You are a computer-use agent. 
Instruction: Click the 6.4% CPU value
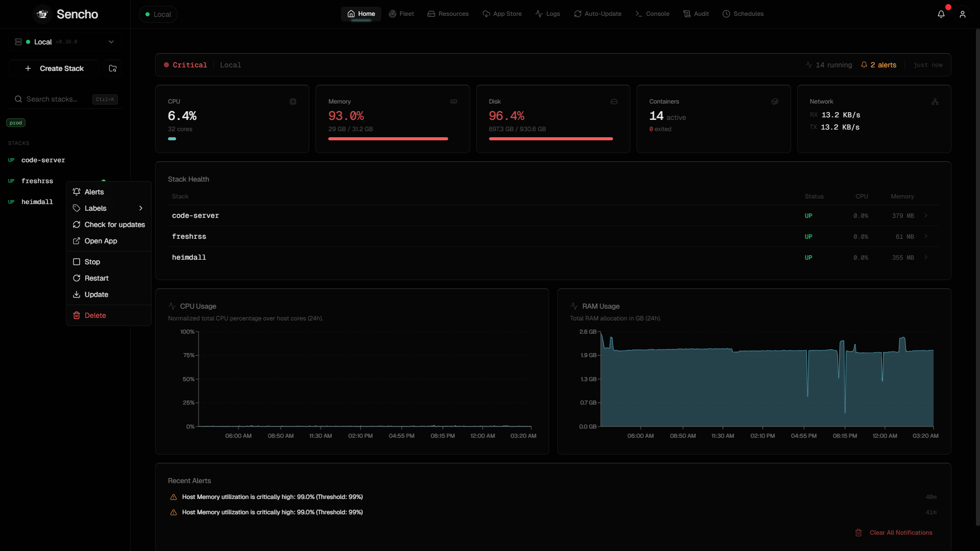(x=182, y=116)
